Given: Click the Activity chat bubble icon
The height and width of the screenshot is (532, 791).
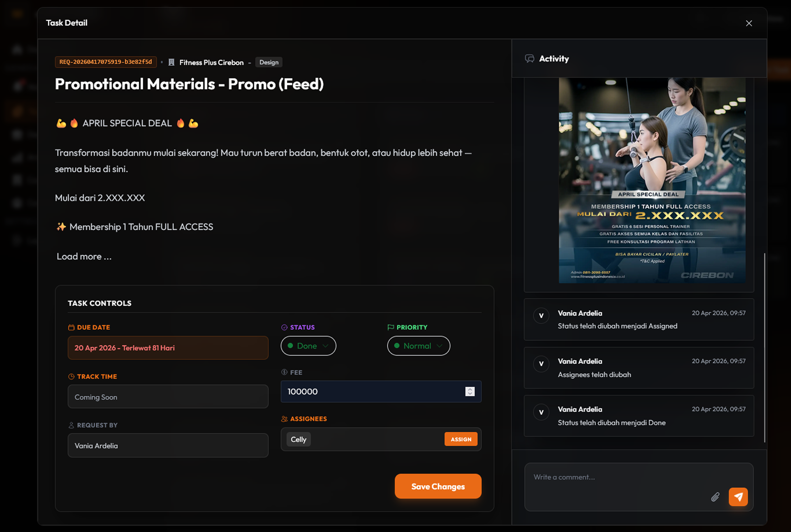Looking at the screenshot, I should coord(529,59).
